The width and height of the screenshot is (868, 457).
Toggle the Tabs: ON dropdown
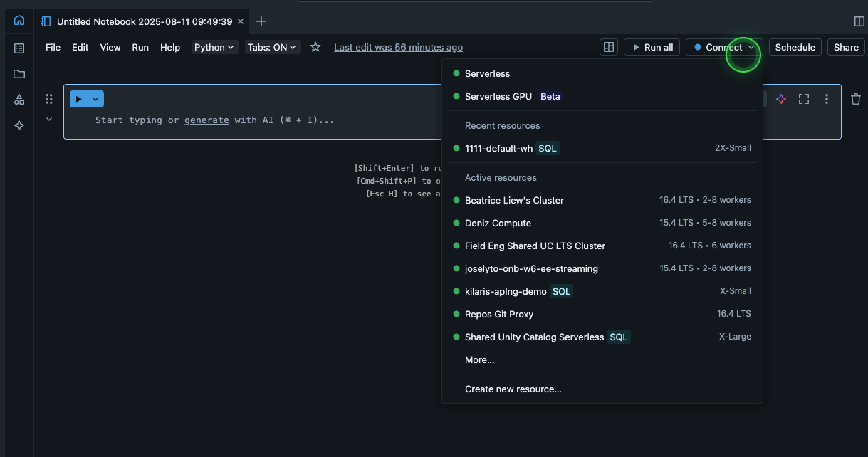273,47
